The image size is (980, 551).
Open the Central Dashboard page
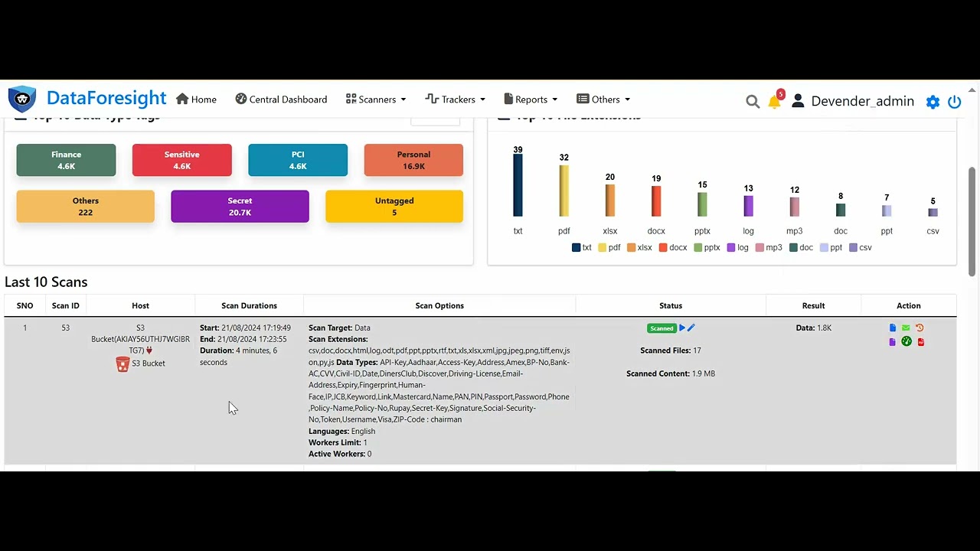pyautogui.click(x=281, y=99)
